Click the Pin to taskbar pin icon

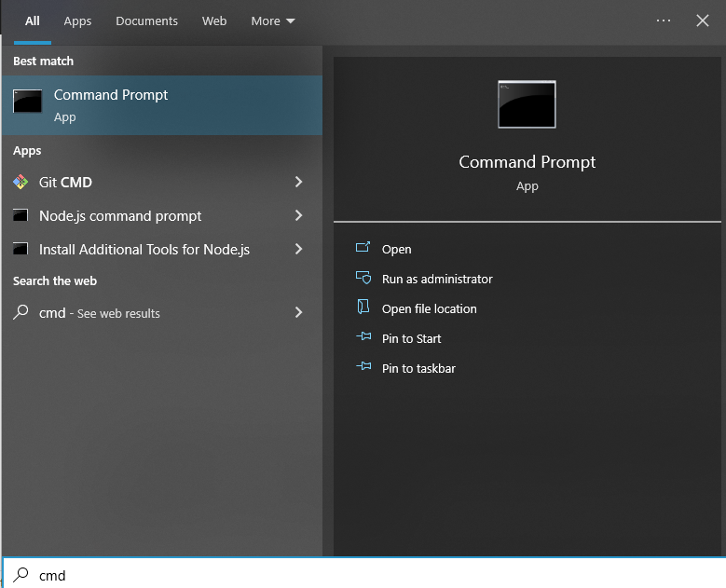pos(363,366)
